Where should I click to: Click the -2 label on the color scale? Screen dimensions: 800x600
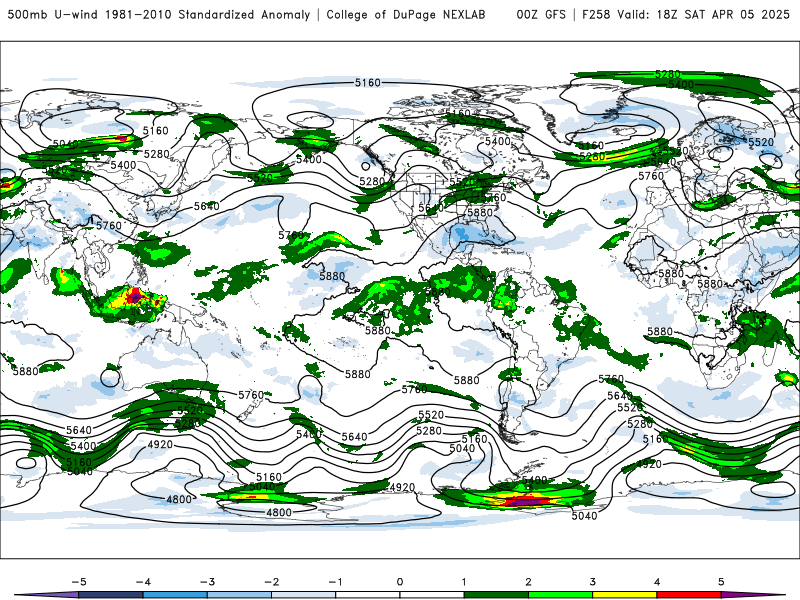271,582
